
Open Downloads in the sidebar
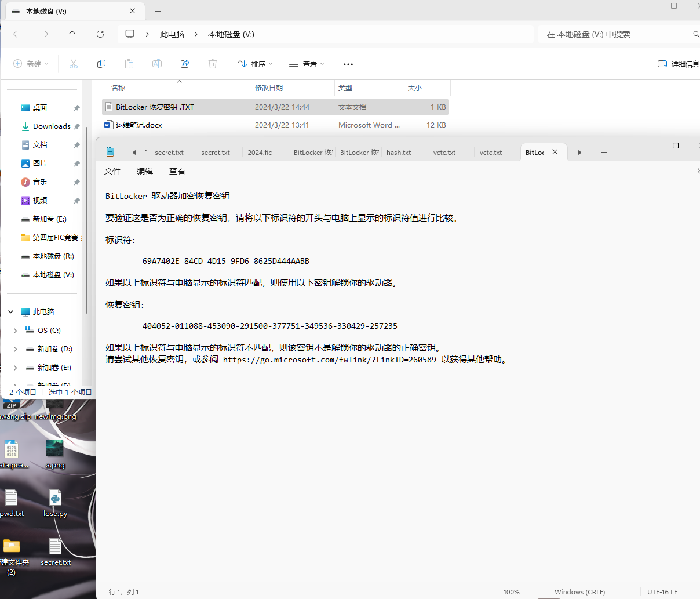point(52,126)
